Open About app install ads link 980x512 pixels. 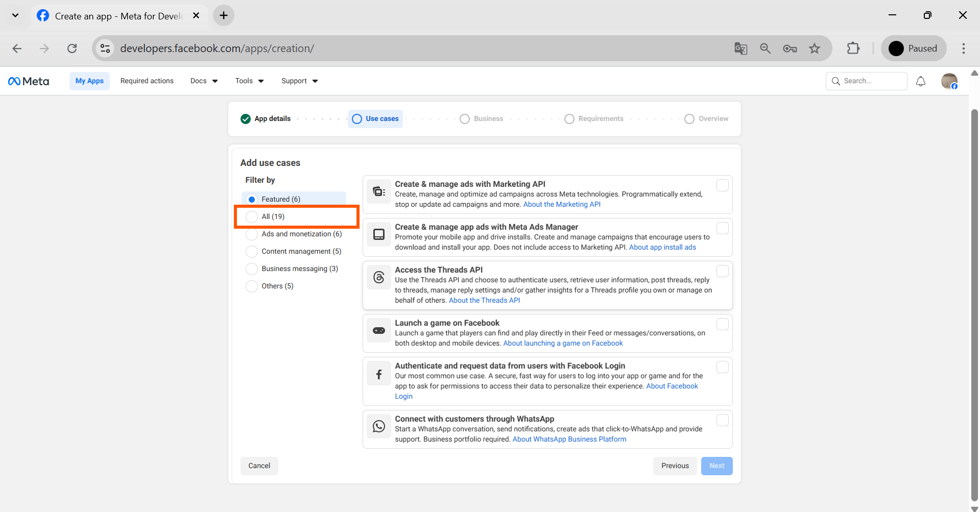(x=662, y=248)
